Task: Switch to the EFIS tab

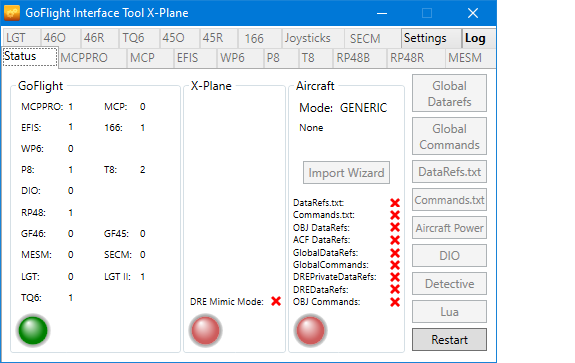Action: [x=187, y=58]
